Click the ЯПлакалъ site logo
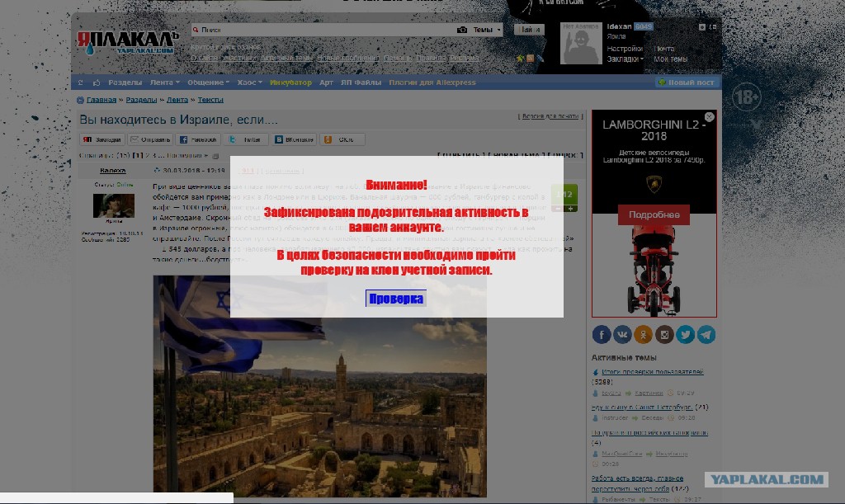 (127, 43)
